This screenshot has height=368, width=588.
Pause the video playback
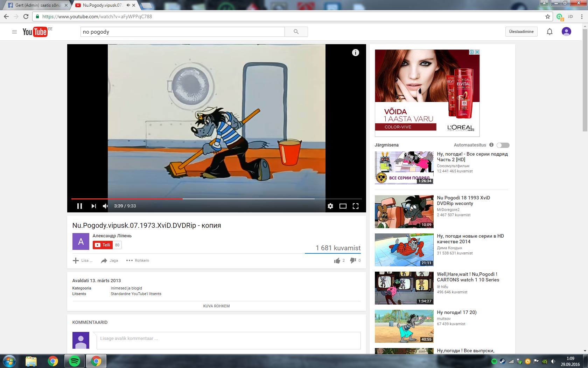click(x=79, y=206)
